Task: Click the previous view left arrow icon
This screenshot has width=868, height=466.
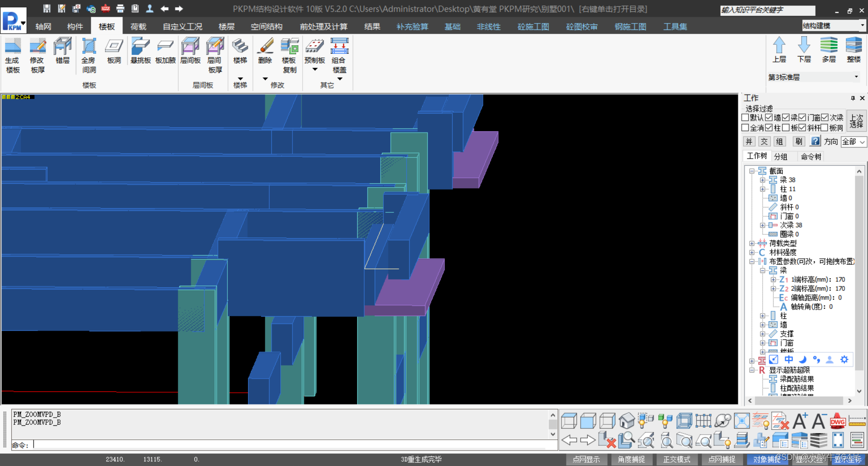Action: 569,440
